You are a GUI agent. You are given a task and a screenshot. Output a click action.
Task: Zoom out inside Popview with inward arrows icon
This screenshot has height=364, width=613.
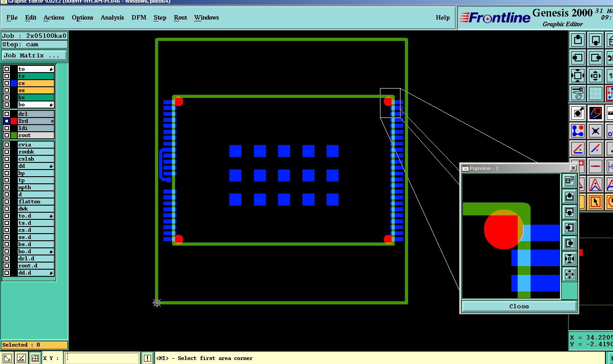[x=569, y=259]
